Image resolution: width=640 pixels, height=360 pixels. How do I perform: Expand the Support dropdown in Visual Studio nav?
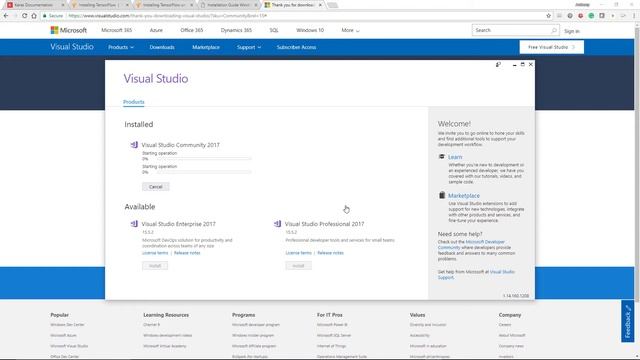(249, 47)
